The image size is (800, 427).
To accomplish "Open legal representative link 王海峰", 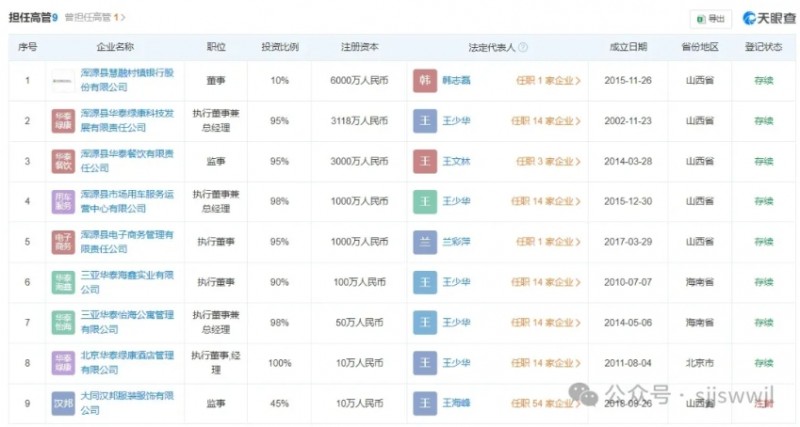I will click(456, 403).
